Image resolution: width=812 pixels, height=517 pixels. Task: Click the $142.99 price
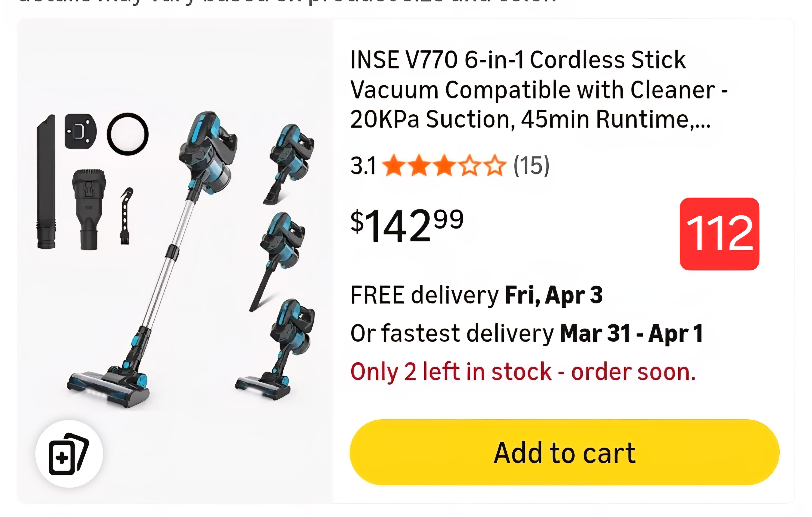(x=407, y=225)
